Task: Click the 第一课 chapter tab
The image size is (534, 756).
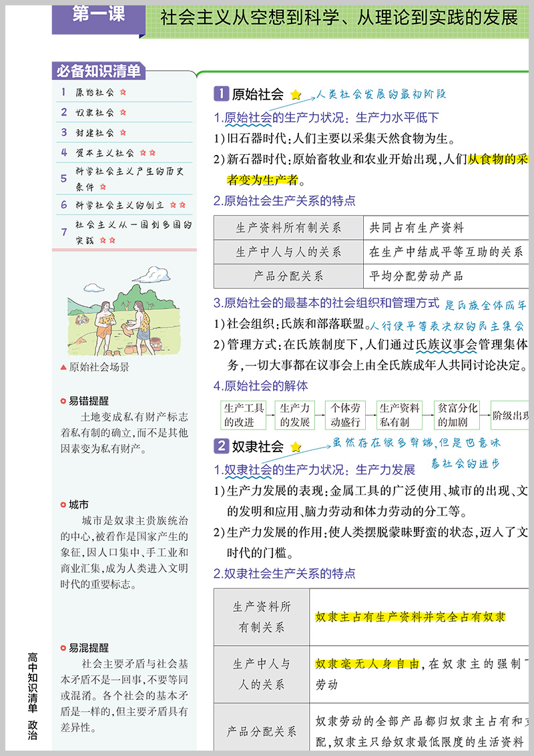Action: click(98, 16)
